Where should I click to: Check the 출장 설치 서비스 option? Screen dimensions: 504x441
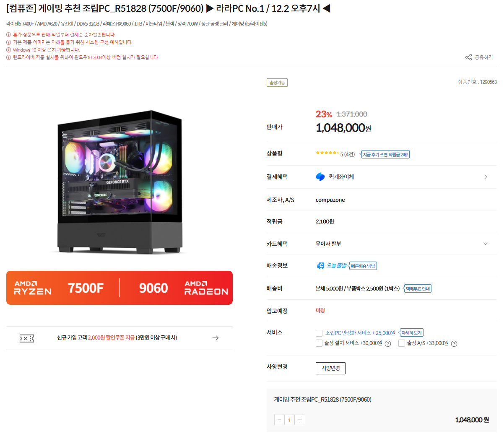[319, 343]
